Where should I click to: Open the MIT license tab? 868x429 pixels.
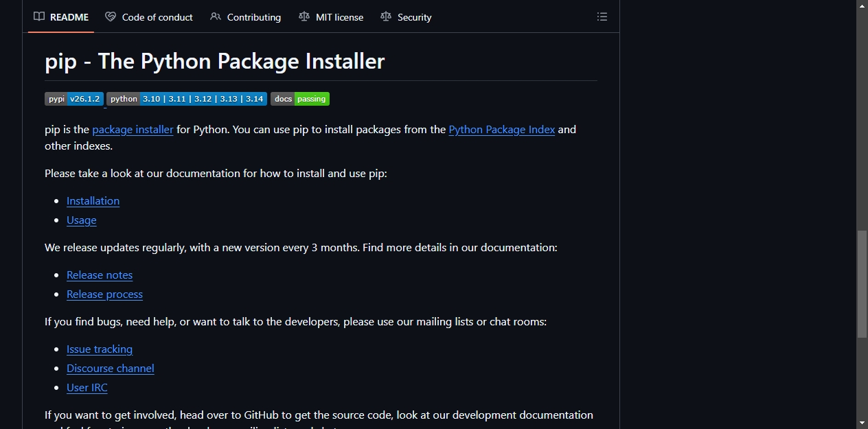pos(331,17)
